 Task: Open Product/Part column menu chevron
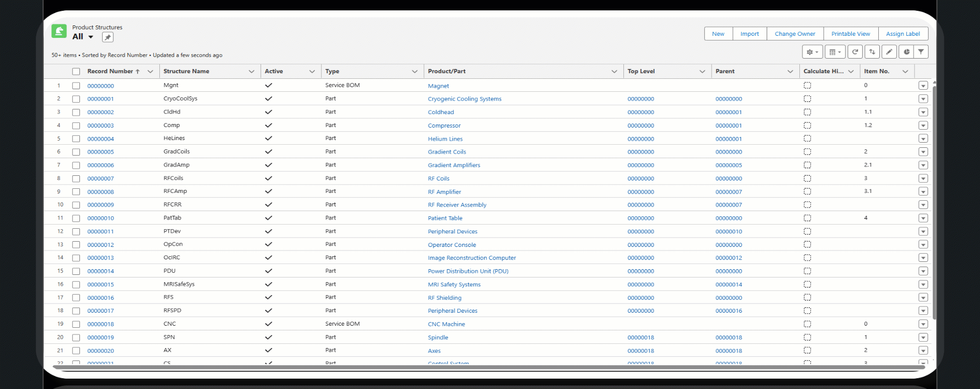[615, 72]
